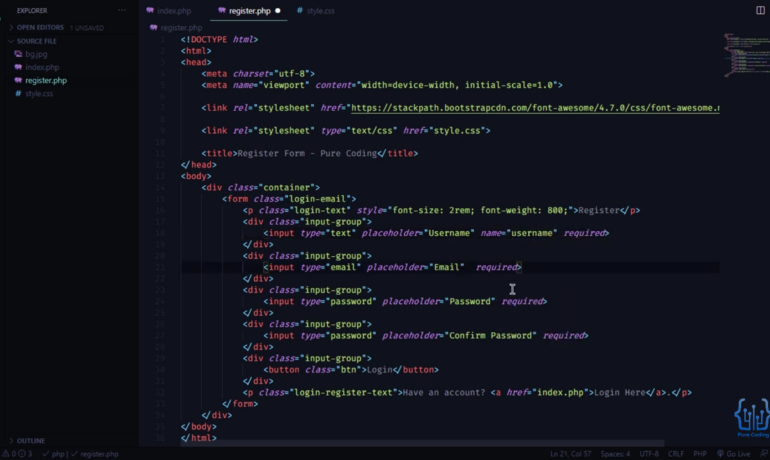Change the PHP language mode
The image size is (770, 460).
tap(700, 454)
